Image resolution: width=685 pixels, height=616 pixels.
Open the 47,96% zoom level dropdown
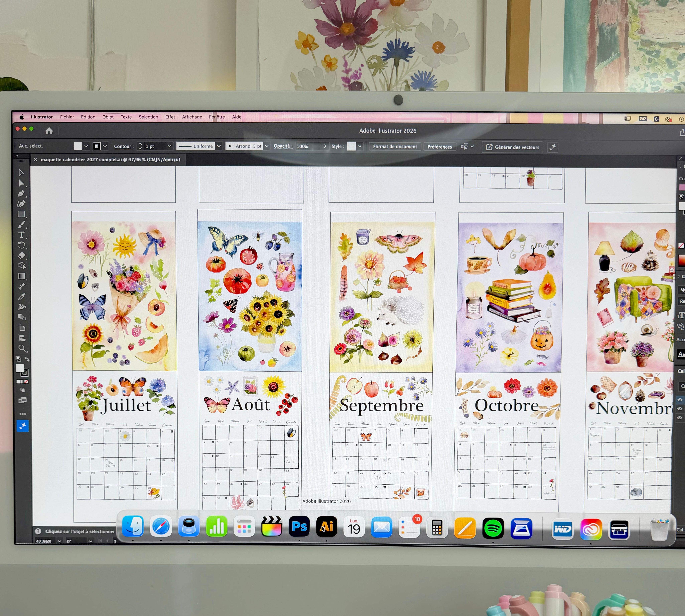(60, 541)
